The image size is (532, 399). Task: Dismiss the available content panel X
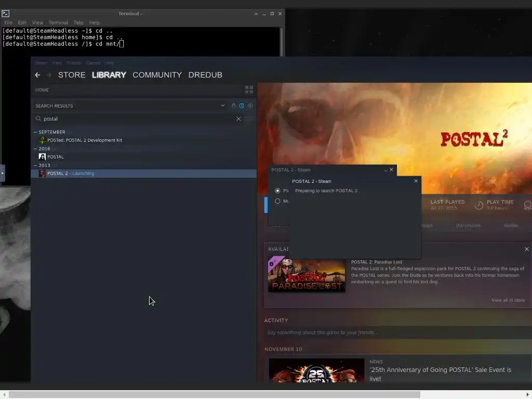click(527, 249)
